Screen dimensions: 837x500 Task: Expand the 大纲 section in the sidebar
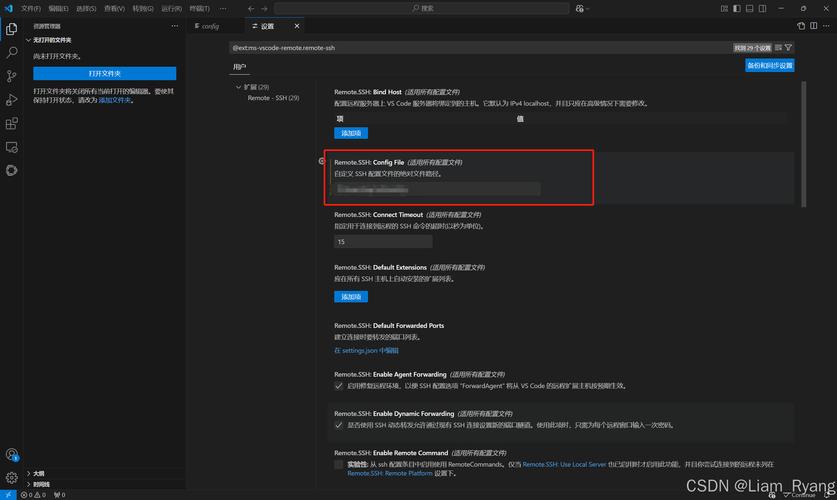tap(38, 474)
